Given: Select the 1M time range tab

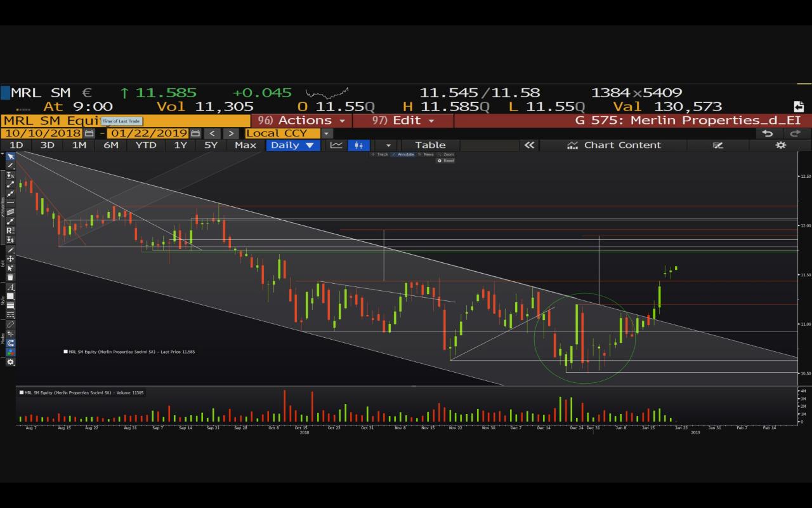Looking at the screenshot, I should 79,145.
